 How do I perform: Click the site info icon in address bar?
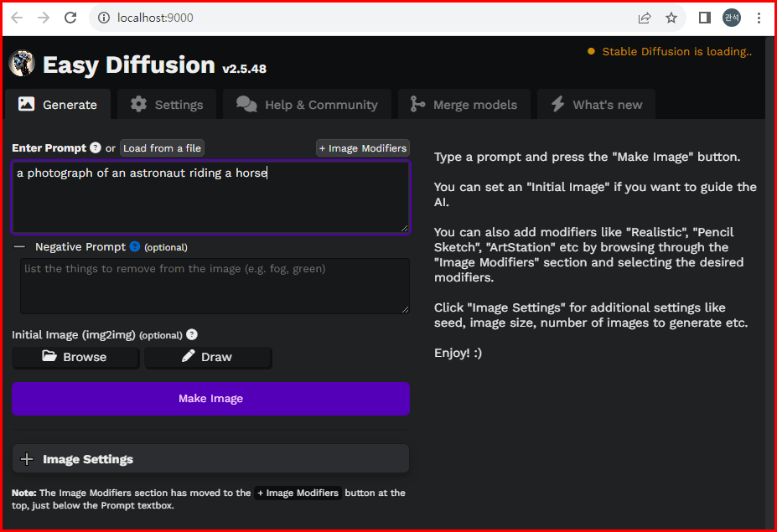coord(104,18)
